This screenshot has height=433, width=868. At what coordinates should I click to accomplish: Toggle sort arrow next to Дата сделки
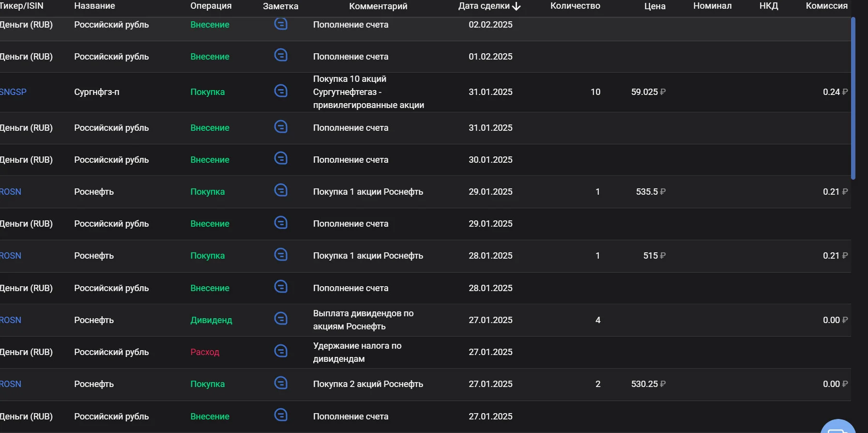click(516, 6)
